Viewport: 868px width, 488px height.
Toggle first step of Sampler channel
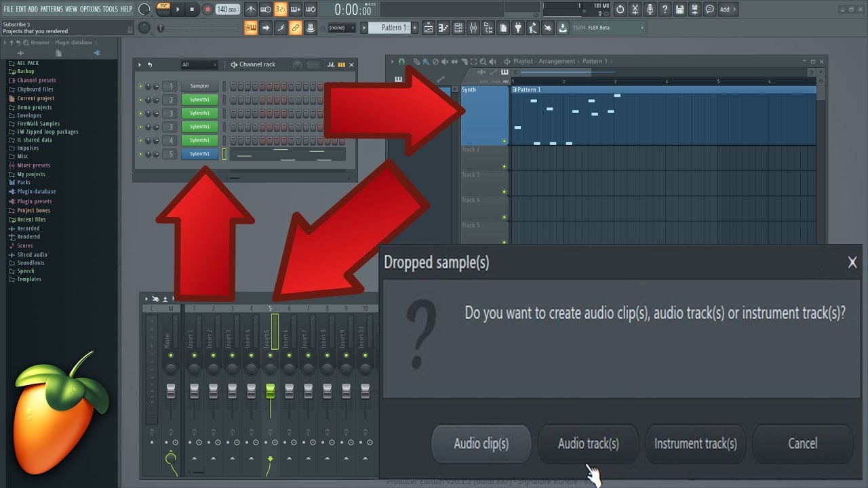point(233,86)
